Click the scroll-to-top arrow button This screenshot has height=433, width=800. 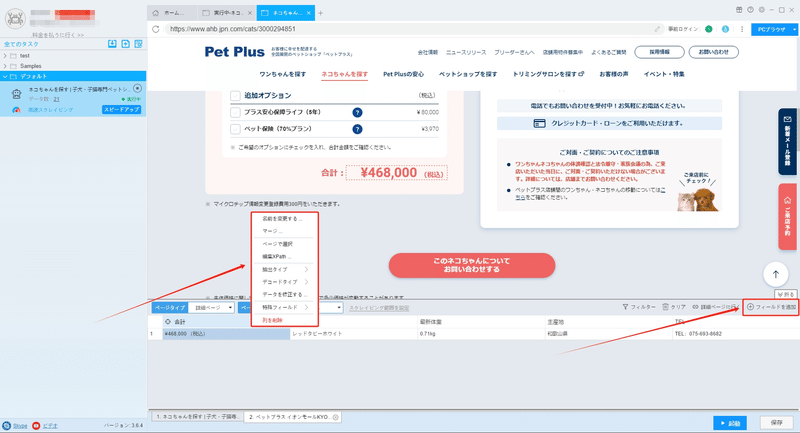[776, 274]
